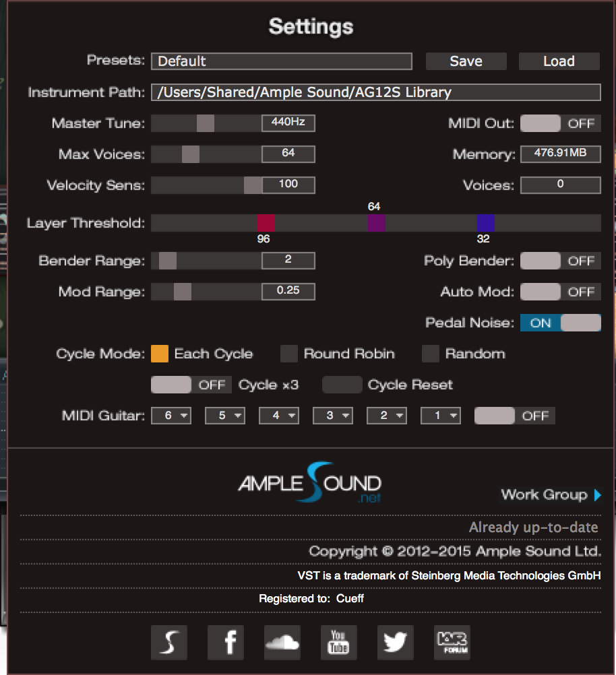
Task: Open MIDI Guitar string 1 dropdown
Action: click(440, 415)
